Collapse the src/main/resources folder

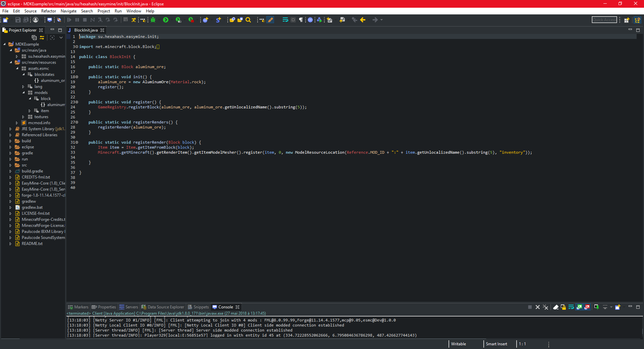click(x=11, y=62)
